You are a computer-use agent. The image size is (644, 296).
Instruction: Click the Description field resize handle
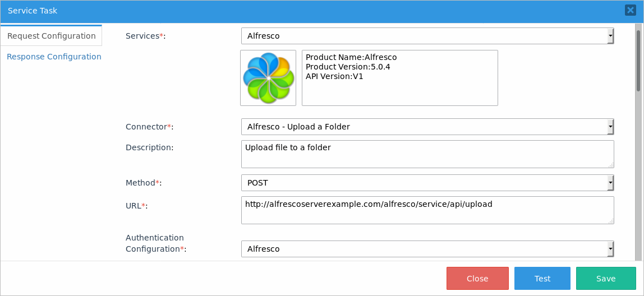(611, 165)
